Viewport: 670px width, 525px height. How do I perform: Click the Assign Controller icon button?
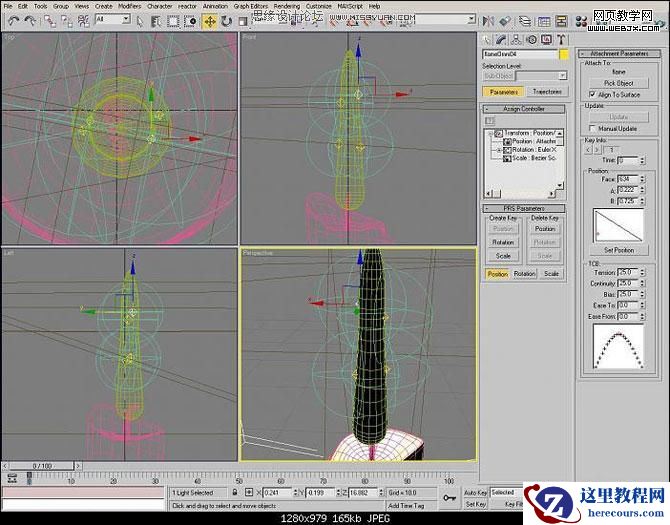click(x=490, y=120)
